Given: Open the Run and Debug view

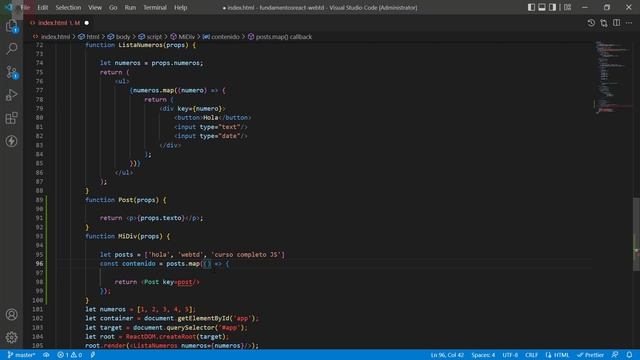Looking at the screenshot, I should point(11,95).
